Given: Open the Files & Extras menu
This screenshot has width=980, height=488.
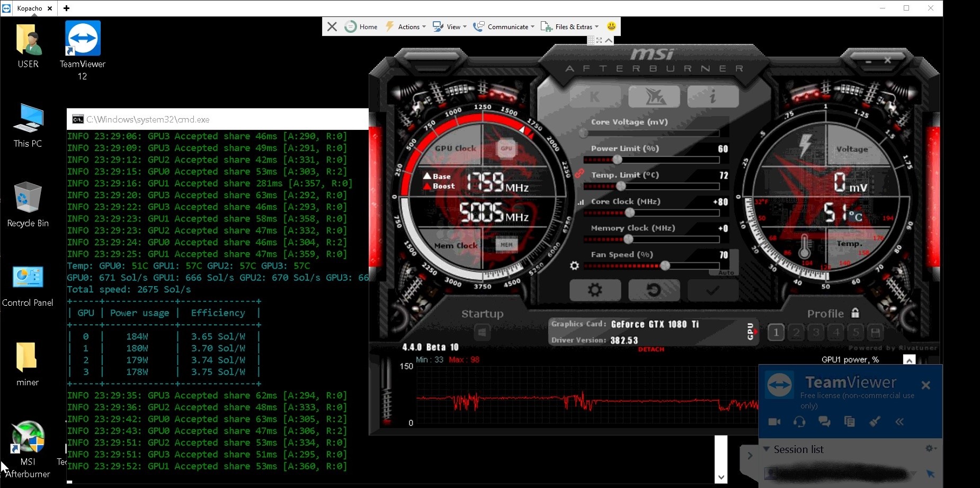Looking at the screenshot, I should [569, 26].
